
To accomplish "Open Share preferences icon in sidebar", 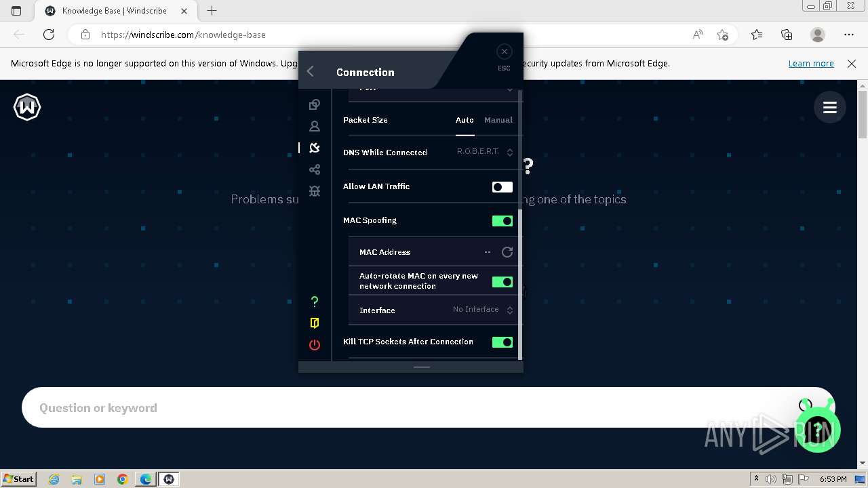I will (315, 169).
